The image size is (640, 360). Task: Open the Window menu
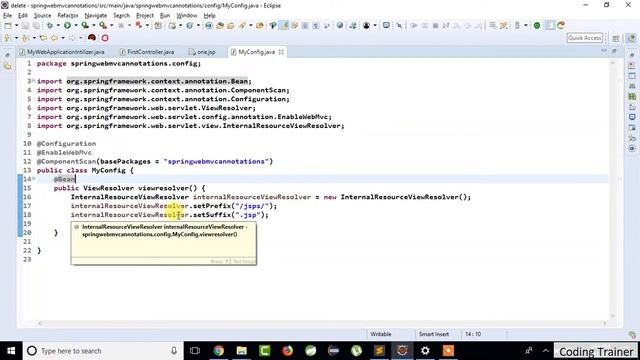coord(187,16)
